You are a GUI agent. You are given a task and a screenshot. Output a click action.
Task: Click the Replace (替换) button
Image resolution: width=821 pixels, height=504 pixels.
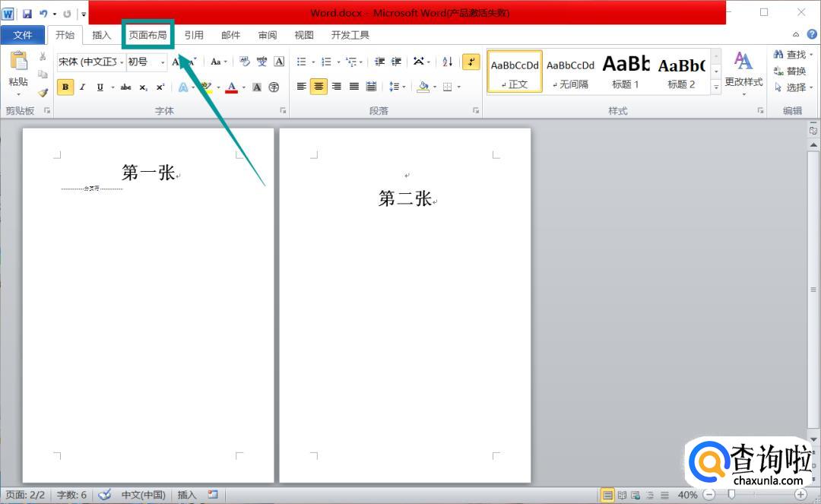(x=790, y=71)
